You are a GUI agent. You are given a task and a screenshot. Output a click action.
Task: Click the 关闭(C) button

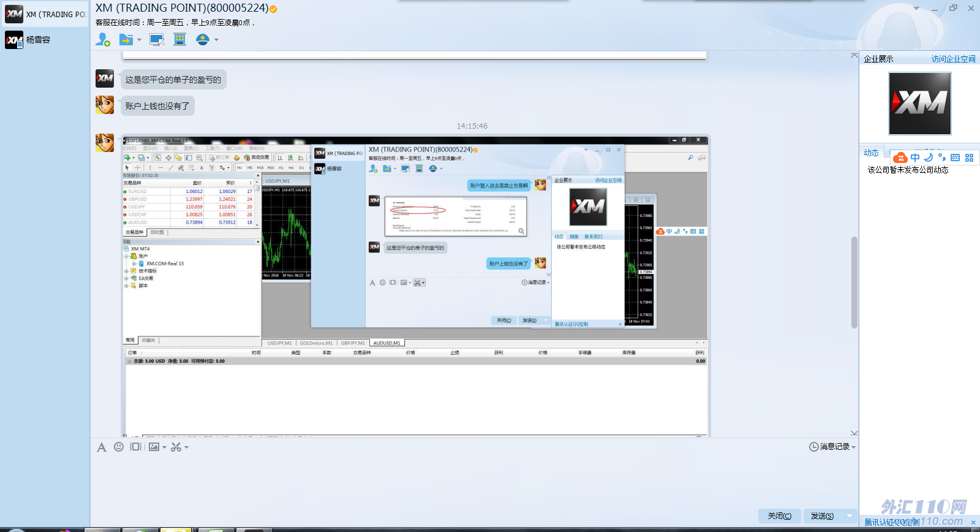pos(780,516)
